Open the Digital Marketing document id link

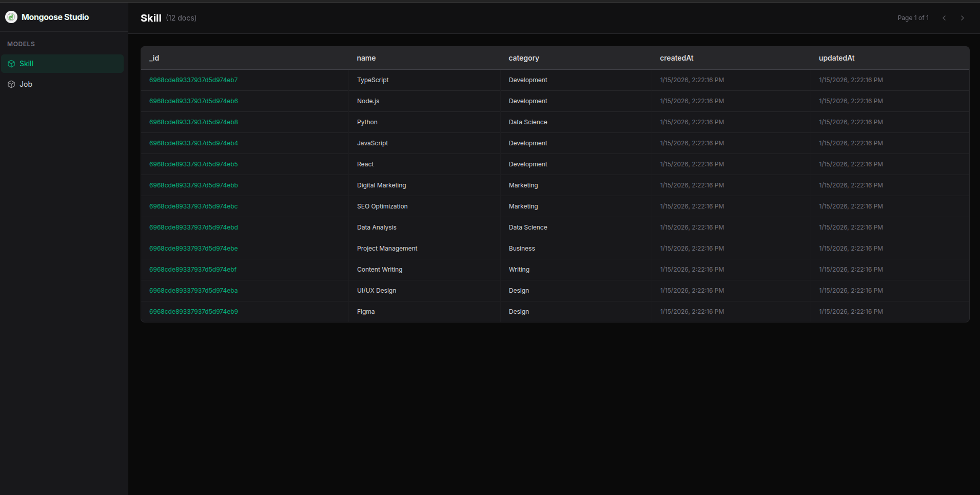point(193,185)
